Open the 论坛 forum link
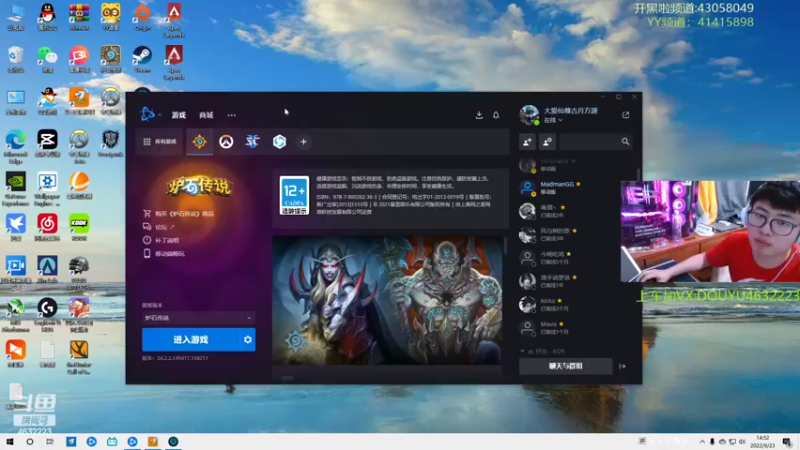Screen dimensions: 800x450 click(159, 227)
